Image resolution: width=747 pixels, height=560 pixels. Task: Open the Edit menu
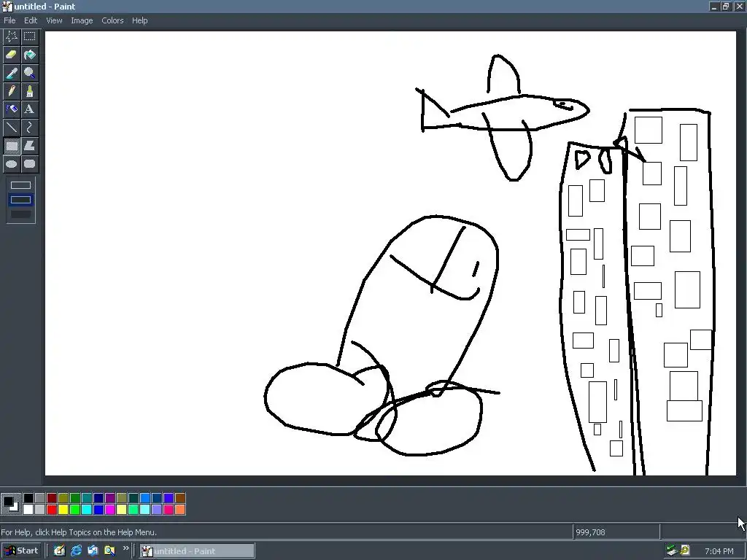[31, 20]
